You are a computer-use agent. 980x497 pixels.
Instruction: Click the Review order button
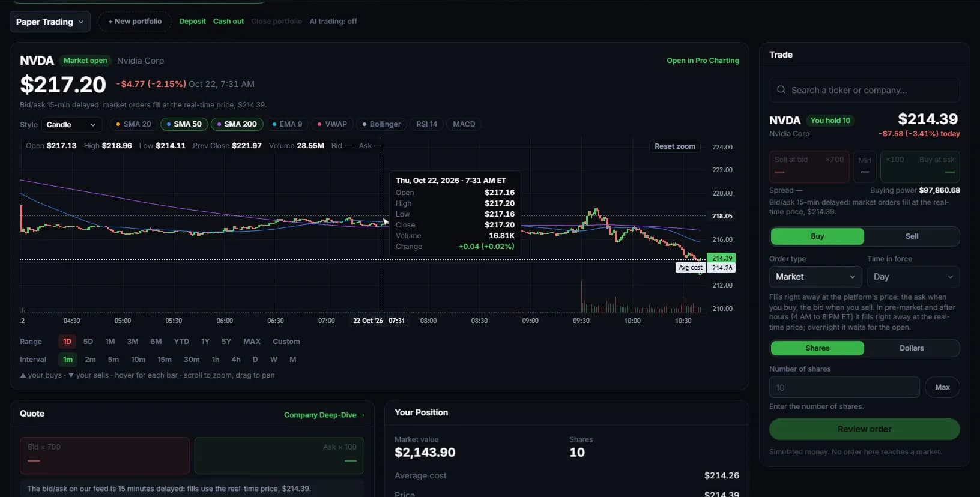point(864,429)
